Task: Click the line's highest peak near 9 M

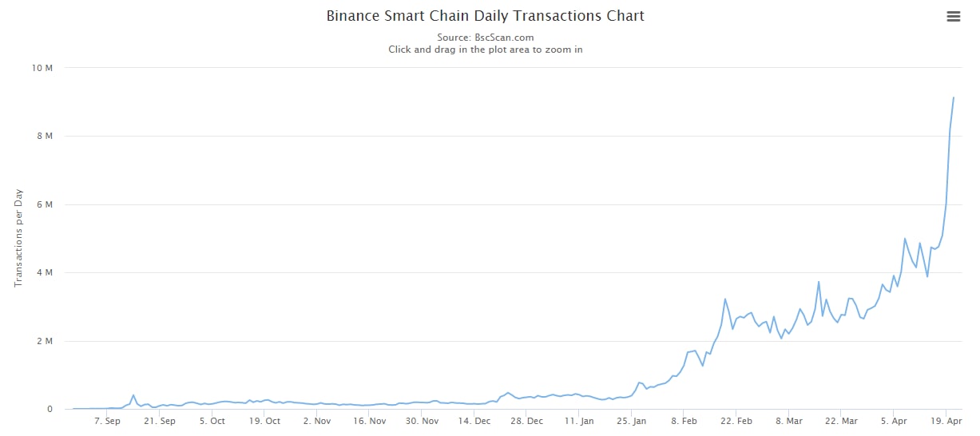Action: point(954,97)
